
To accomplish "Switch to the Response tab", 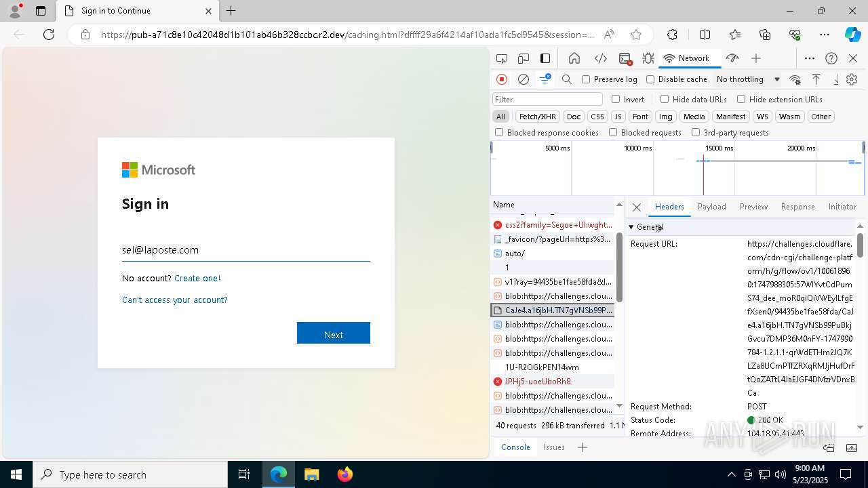I will pos(797,207).
